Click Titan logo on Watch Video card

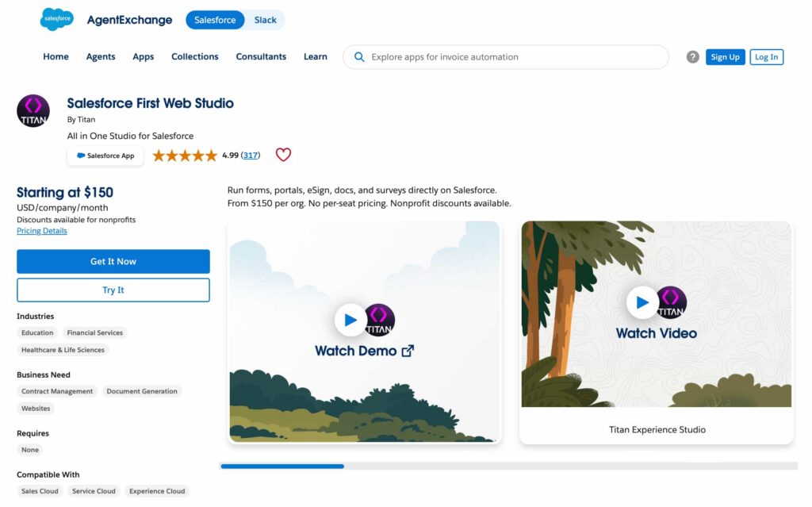[672, 302]
